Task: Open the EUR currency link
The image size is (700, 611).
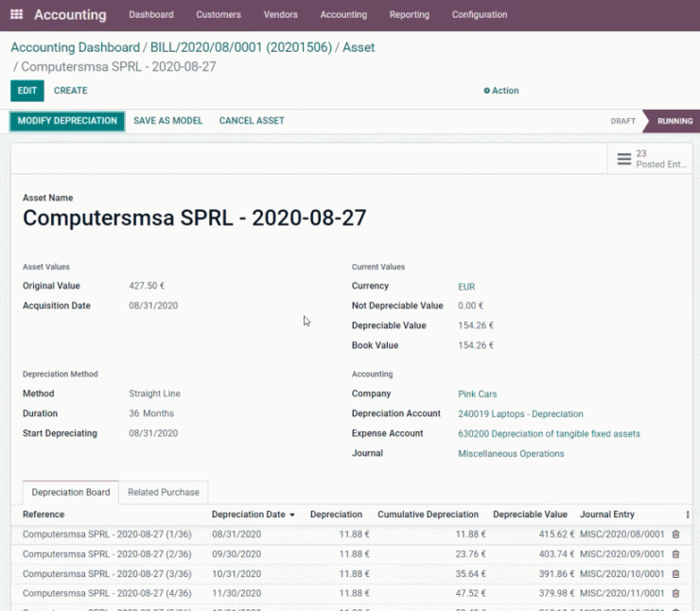Action: coord(466,287)
